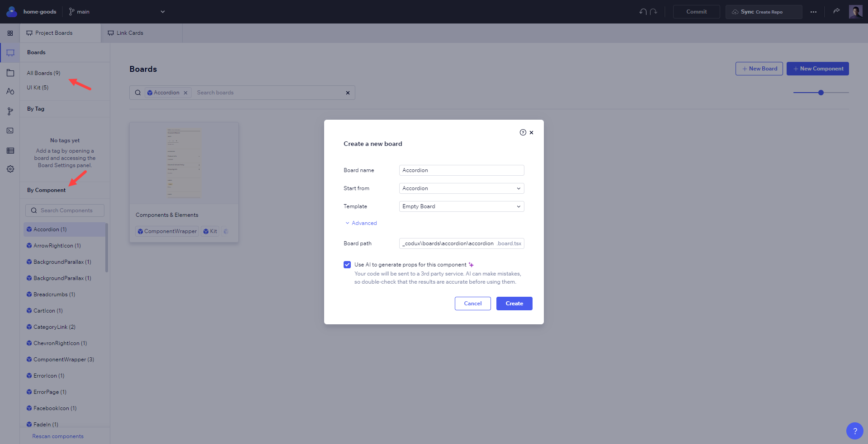868x444 pixels.
Task: Click the Sync Create Repo button
Action: tap(764, 12)
